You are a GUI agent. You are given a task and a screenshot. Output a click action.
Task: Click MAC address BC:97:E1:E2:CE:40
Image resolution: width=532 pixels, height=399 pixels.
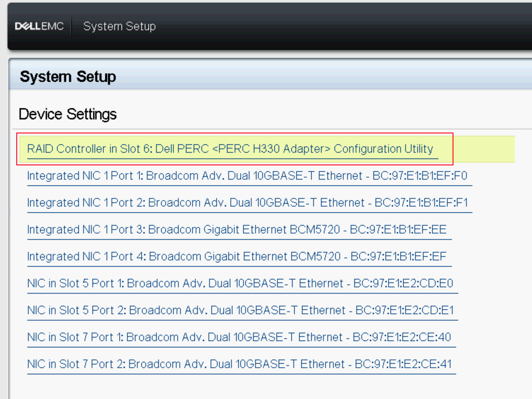(x=402, y=337)
